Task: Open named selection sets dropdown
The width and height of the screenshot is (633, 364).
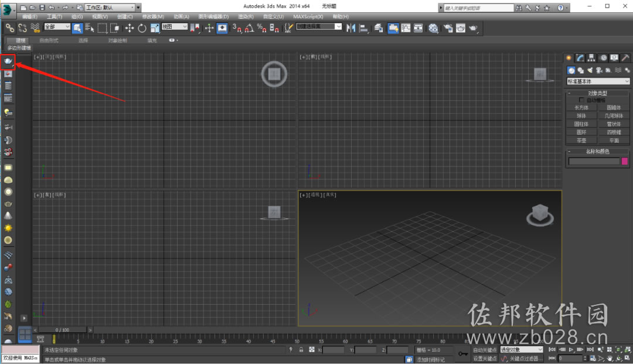Action: (319, 26)
